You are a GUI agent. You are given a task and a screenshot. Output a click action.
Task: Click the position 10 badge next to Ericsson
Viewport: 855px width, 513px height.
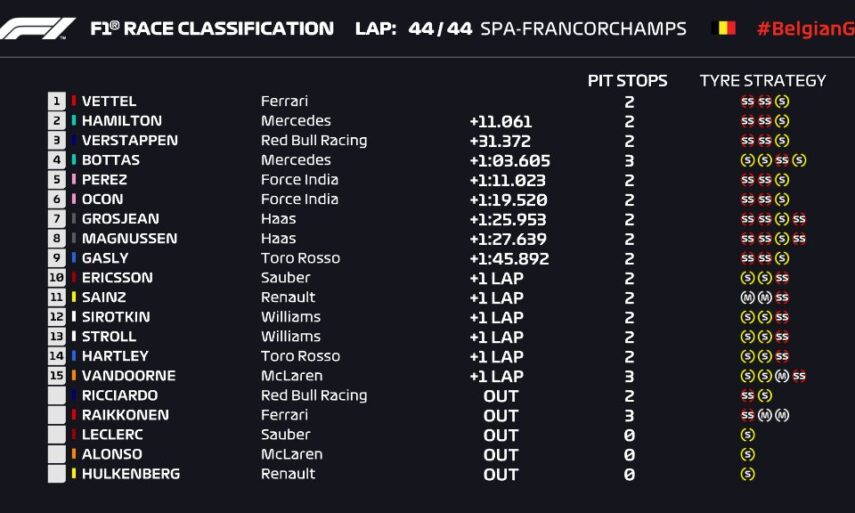(x=57, y=278)
